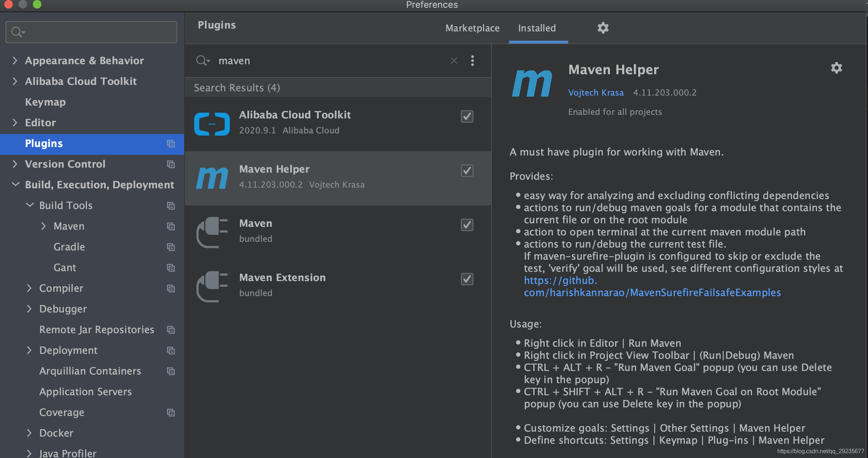Collapse the Build Tools tree node
Image resolution: width=868 pixels, height=458 pixels.
click(30, 205)
